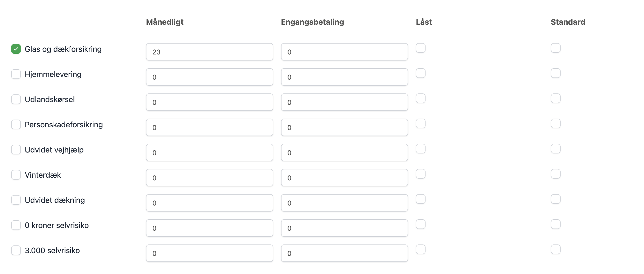This screenshot has height=274, width=644.
Task: Select the 3.000 selvrisiko checkbox
Action: click(x=16, y=250)
